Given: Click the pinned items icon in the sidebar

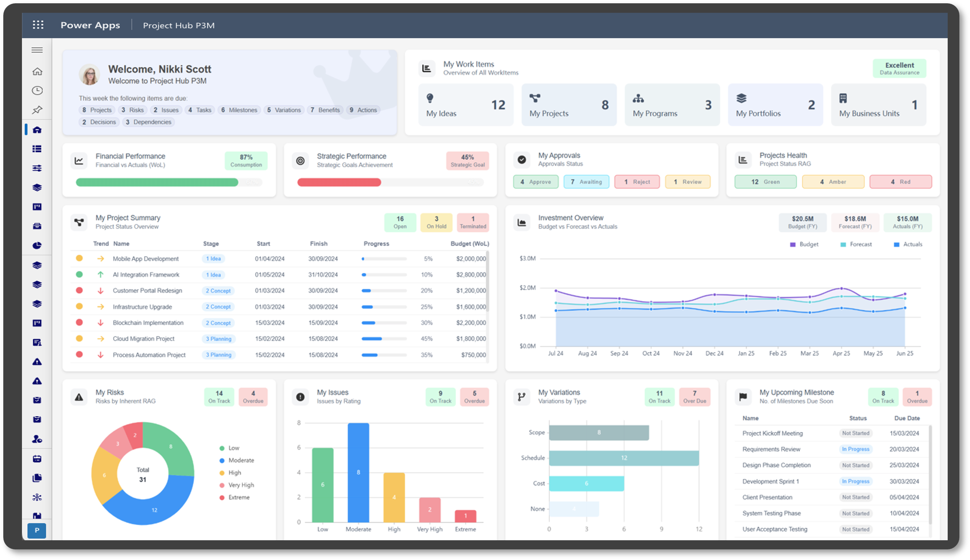Looking at the screenshot, I should [37, 110].
